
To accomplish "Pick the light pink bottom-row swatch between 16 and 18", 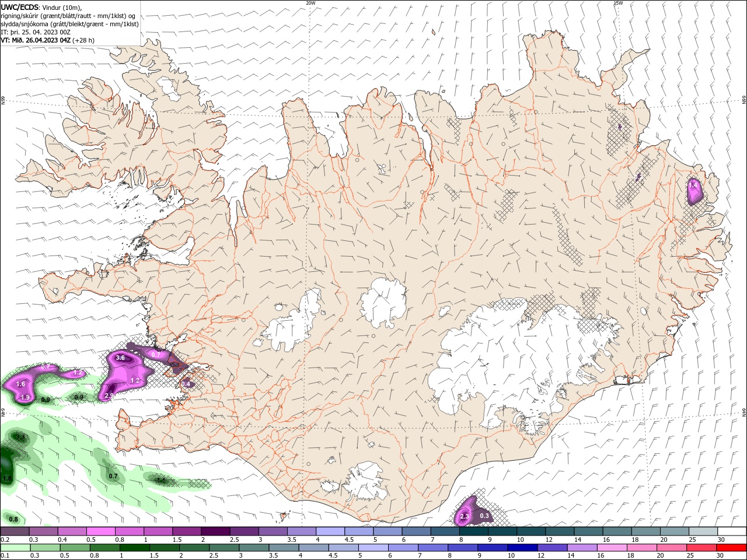I will click(x=612, y=548).
